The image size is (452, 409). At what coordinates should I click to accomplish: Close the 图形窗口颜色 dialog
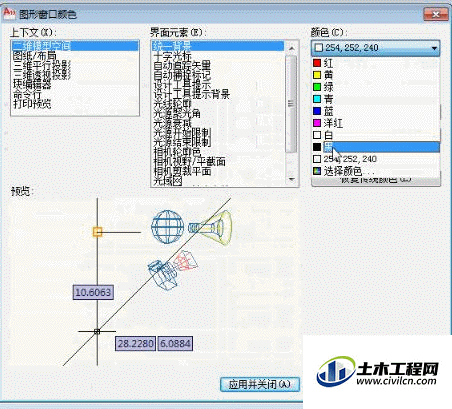click(x=436, y=14)
